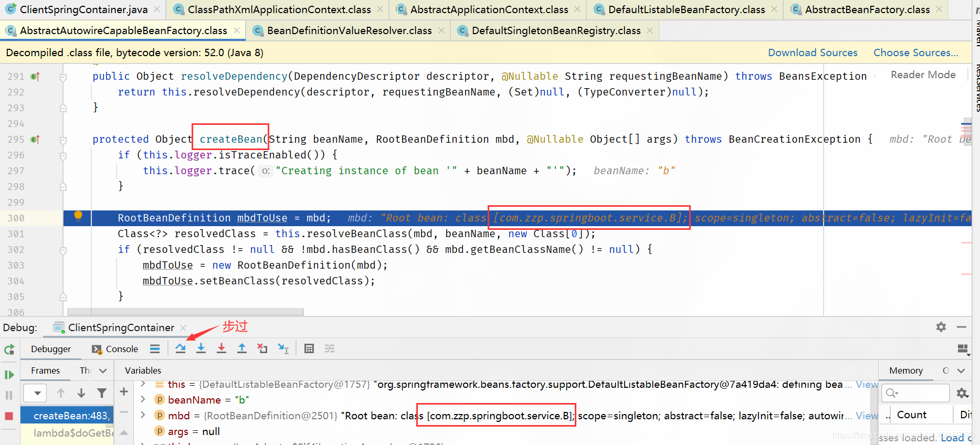Screen dimensions: 980x445
Task: Open the Console tab in Debug
Action: click(x=115, y=349)
